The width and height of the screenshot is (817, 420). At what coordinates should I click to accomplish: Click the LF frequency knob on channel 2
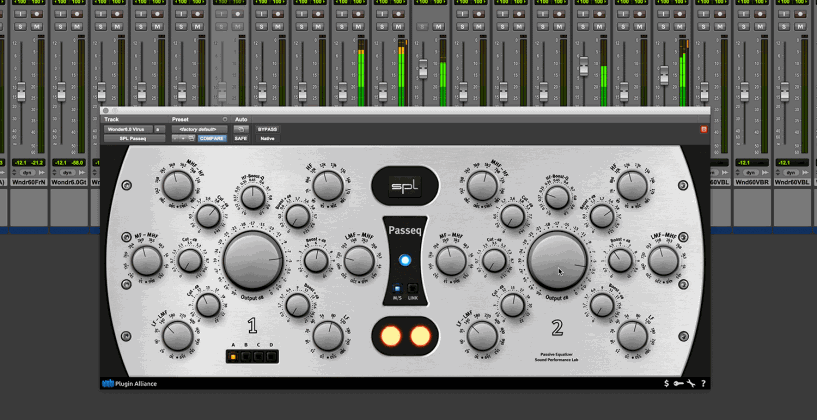[x=632, y=336]
